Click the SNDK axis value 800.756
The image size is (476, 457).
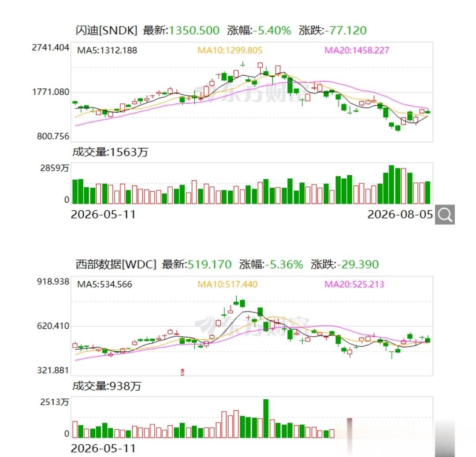click(53, 136)
